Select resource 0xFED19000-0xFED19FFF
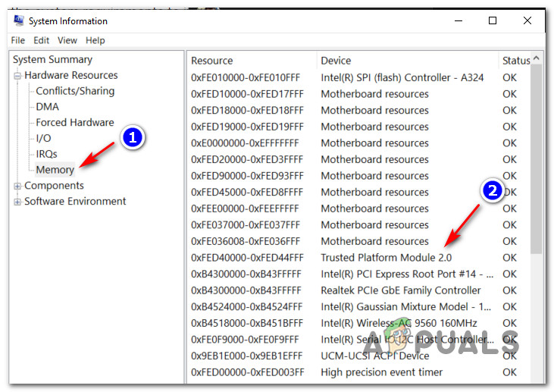 (247, 127)
